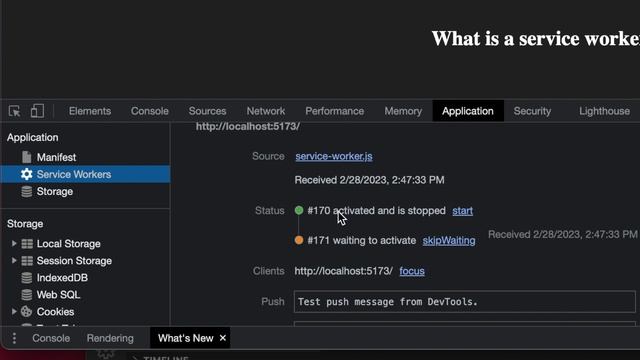Toggle the device toolbar icon
The height and width of the screenshot is (360, 640).
[37, 111]
